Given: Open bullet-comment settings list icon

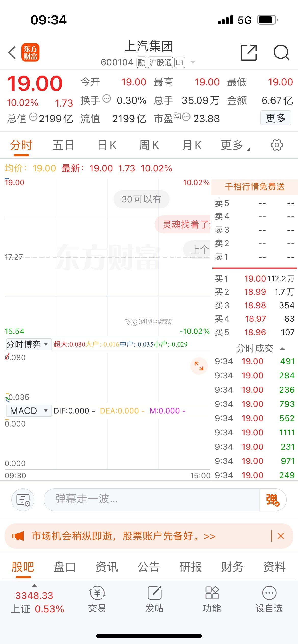Looking at the screenshot, I should tap(23, 500).
